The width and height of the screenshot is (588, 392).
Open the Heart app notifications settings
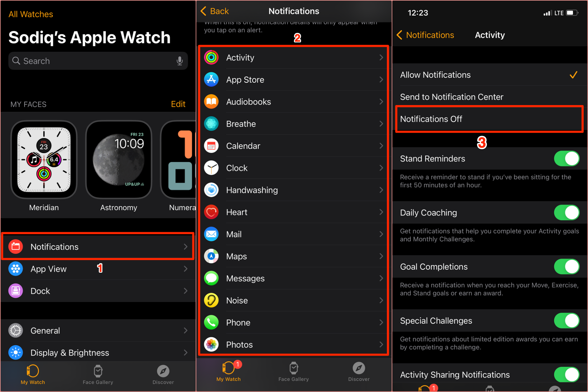pos(294,212)
